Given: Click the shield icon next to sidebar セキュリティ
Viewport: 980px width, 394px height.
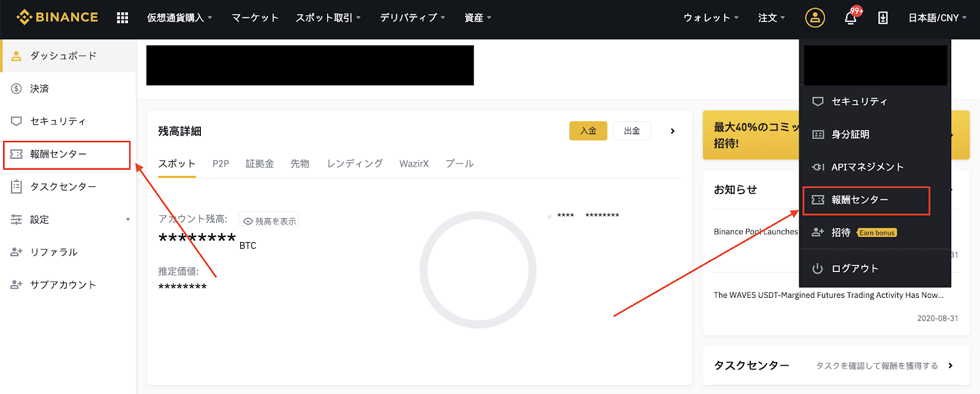Looking at the screenshot, I should 17,121.
